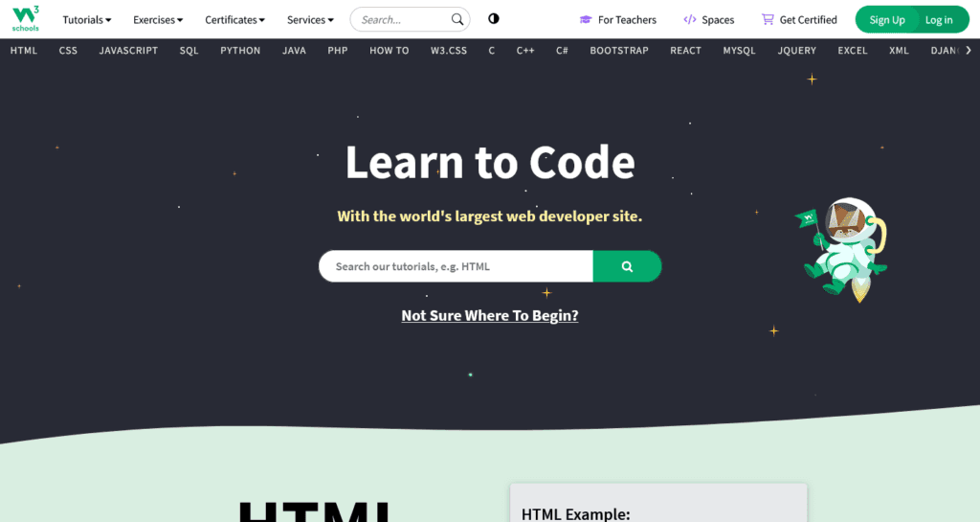Open the Tutorials dropdown menu
This screenshot has width=980, height=522.
(87, 19)
